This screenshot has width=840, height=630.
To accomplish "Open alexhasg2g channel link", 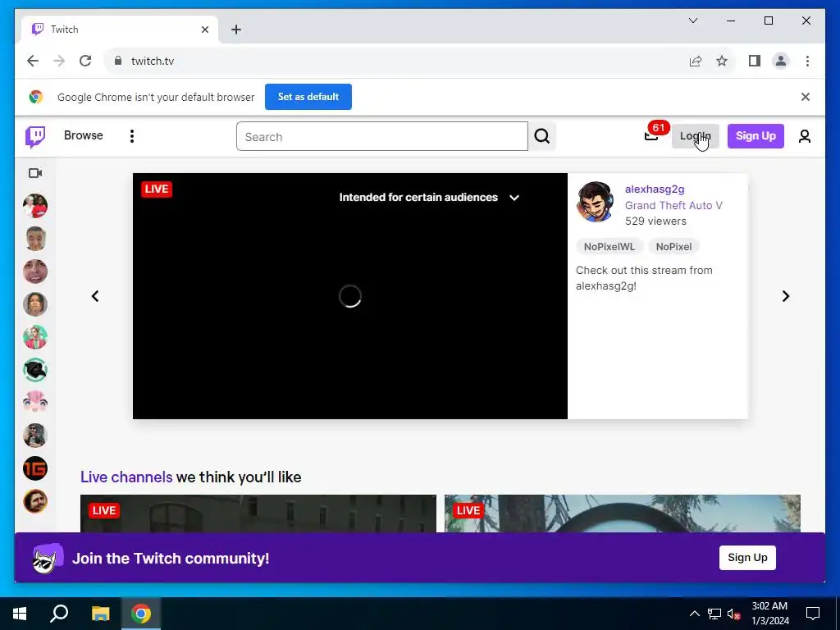I will tap(655, 189).
